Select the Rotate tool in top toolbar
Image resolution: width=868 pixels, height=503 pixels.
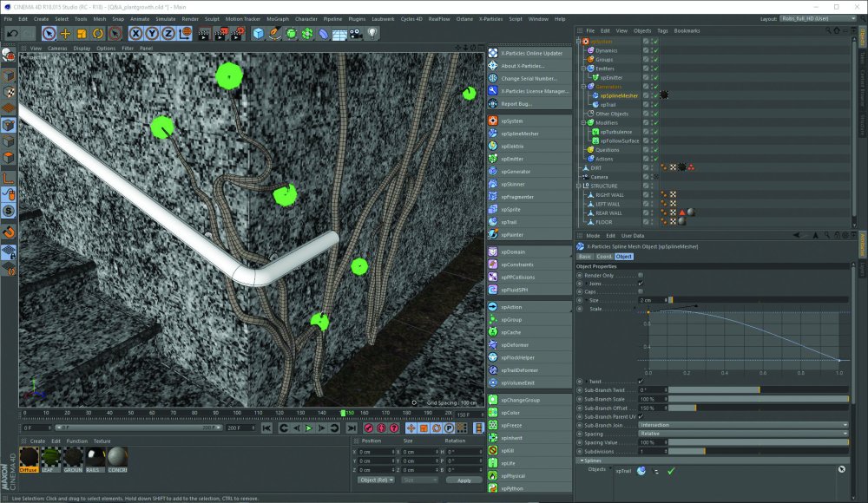[98, 34]
